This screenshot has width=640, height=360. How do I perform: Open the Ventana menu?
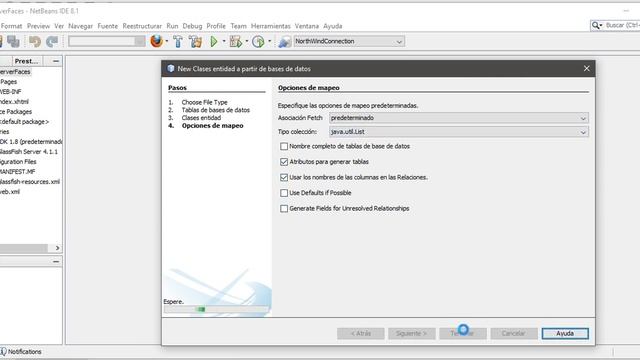click(x=307, y=26)
